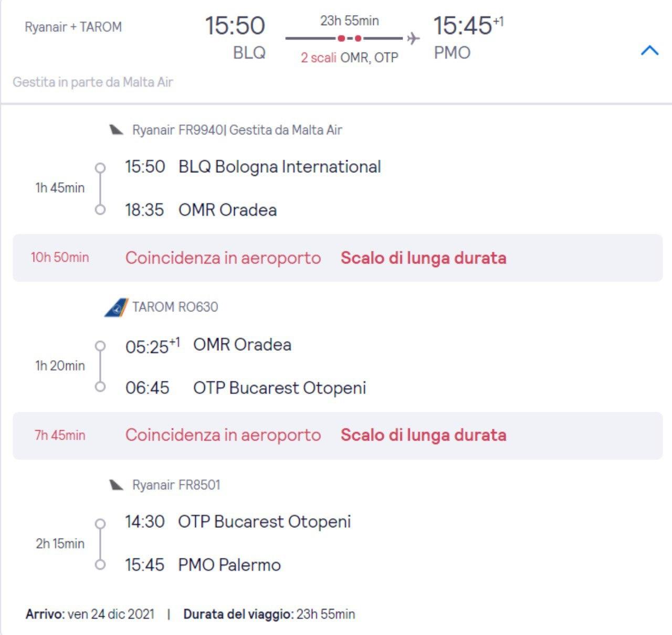Click the 7h 45min layover banner

tap(338, 435)
